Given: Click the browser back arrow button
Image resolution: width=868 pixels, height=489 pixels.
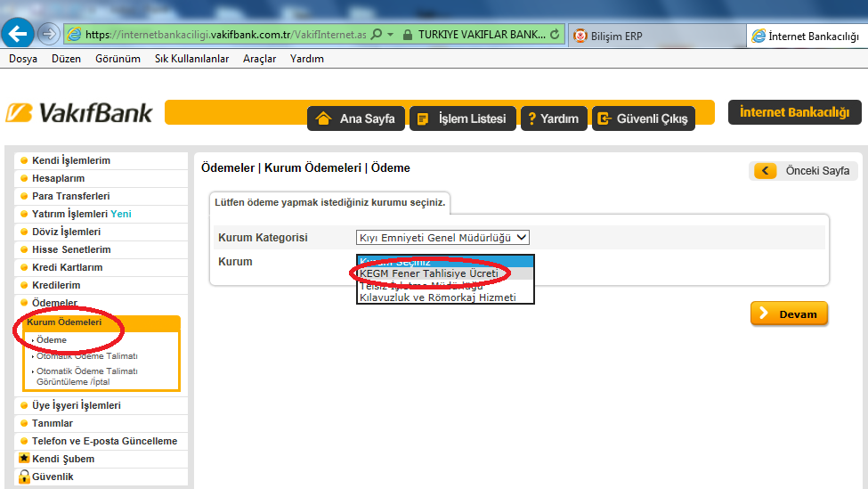Looking at the screenshot, I should click(18, 34).
